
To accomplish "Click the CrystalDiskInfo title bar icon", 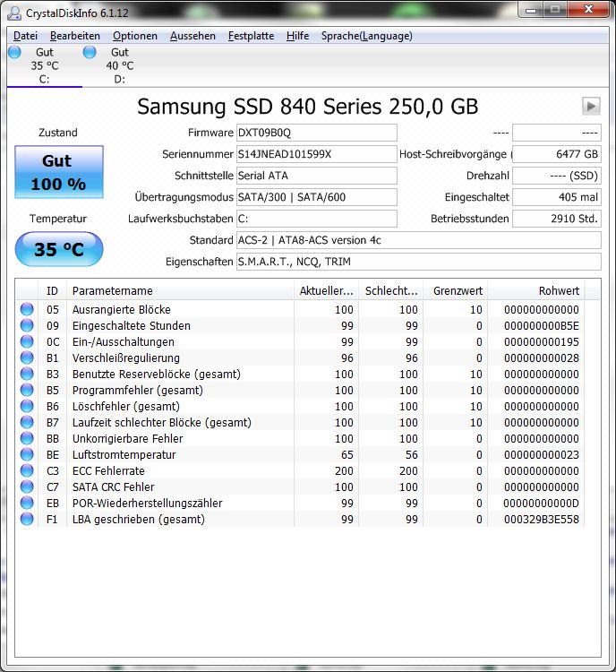I will [14, 13].
